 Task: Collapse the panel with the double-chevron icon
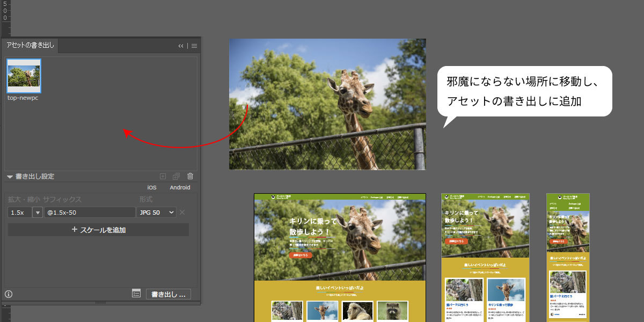[x=181, y=46]
